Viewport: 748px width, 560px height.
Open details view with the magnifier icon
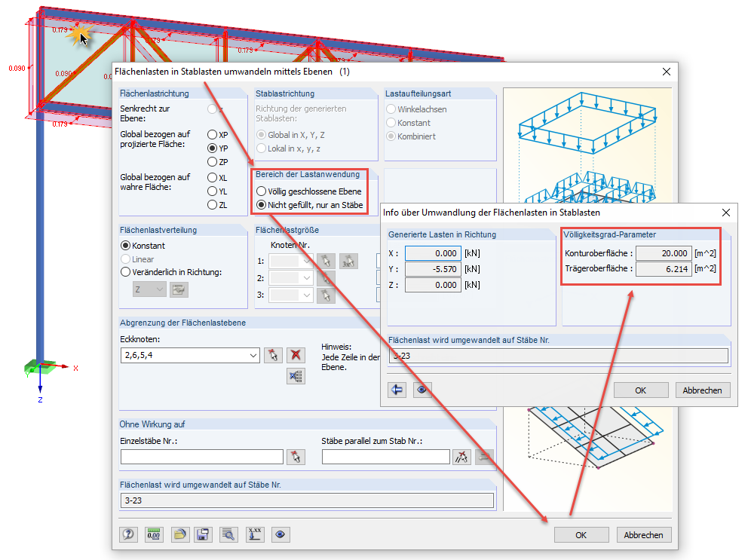click(228, 534)
